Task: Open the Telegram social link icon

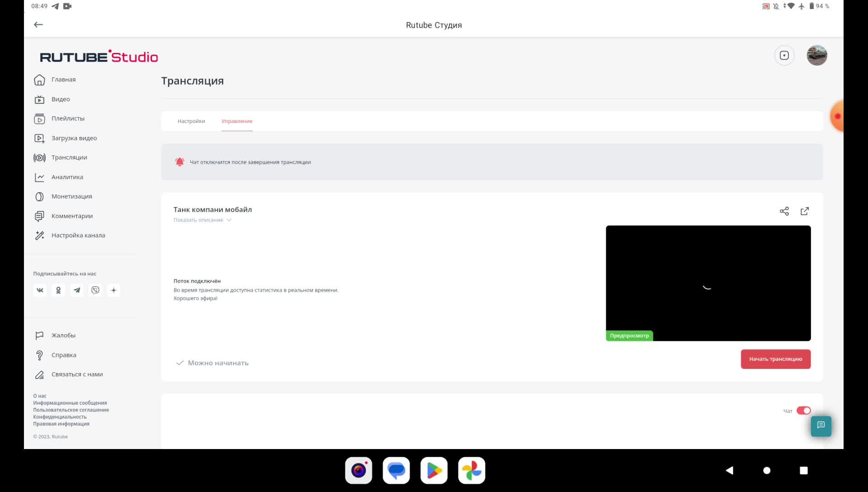Action: [77, 290]
